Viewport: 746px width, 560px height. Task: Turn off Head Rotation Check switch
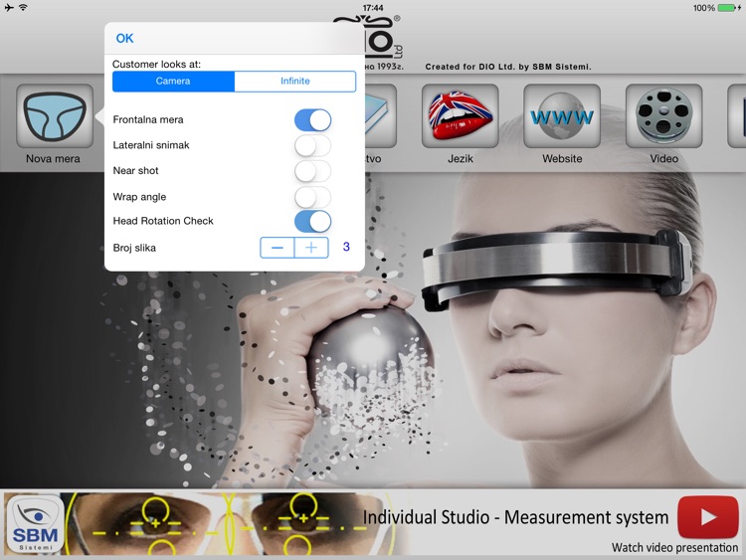point(312,221)
